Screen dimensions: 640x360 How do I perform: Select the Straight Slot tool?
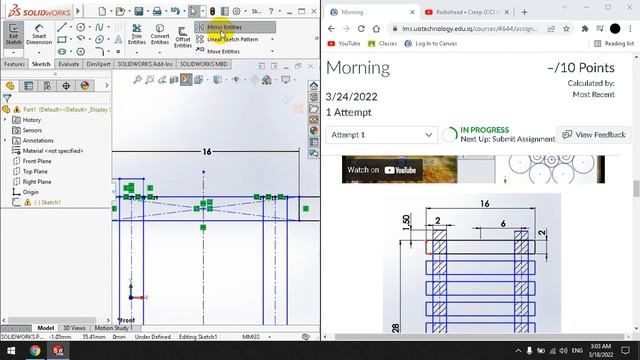pyautogui.click(x=62, y=51)
